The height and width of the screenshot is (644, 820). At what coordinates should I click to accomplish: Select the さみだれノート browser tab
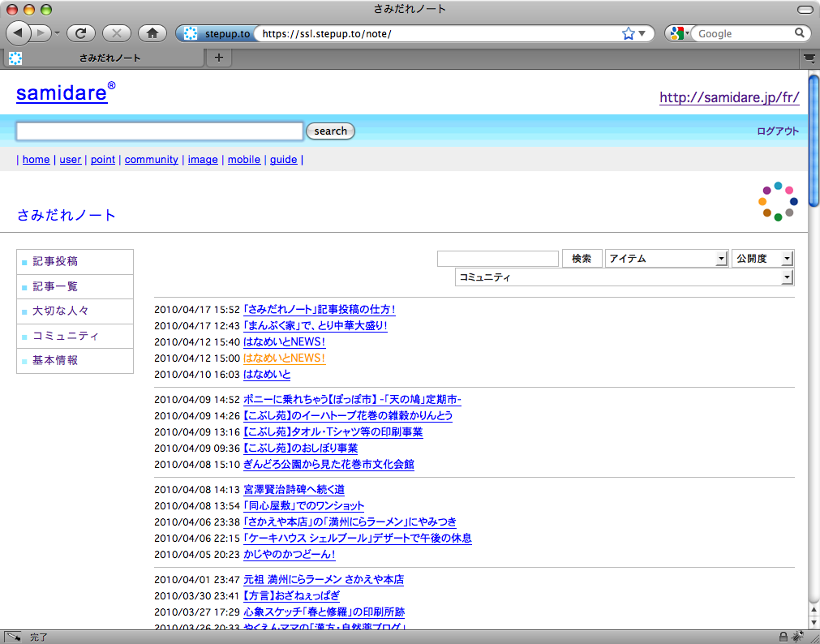[110, 58]
